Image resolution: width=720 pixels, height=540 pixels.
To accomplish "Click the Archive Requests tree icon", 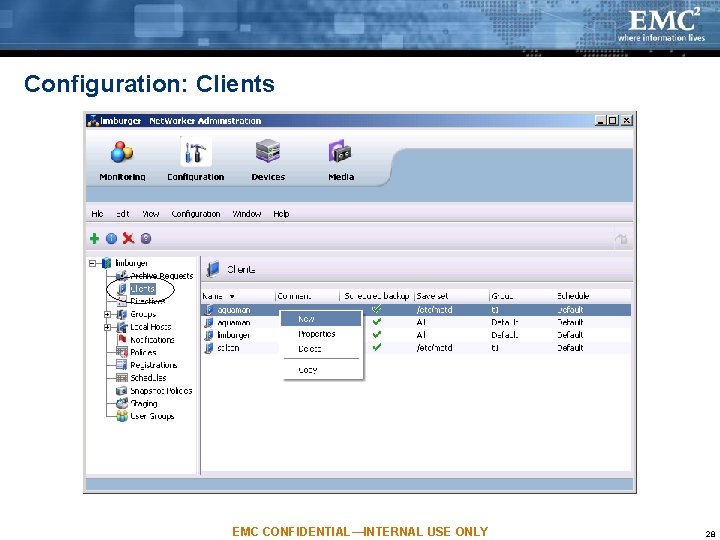I will coord(122,276).
